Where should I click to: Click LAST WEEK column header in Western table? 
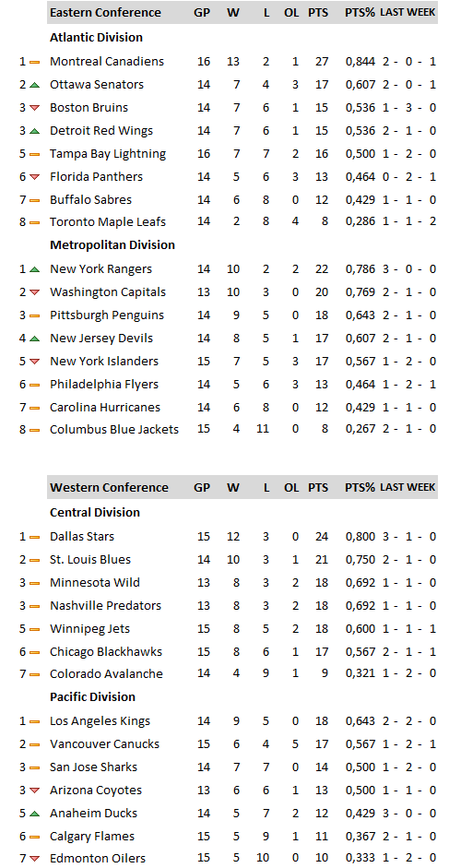408,488
